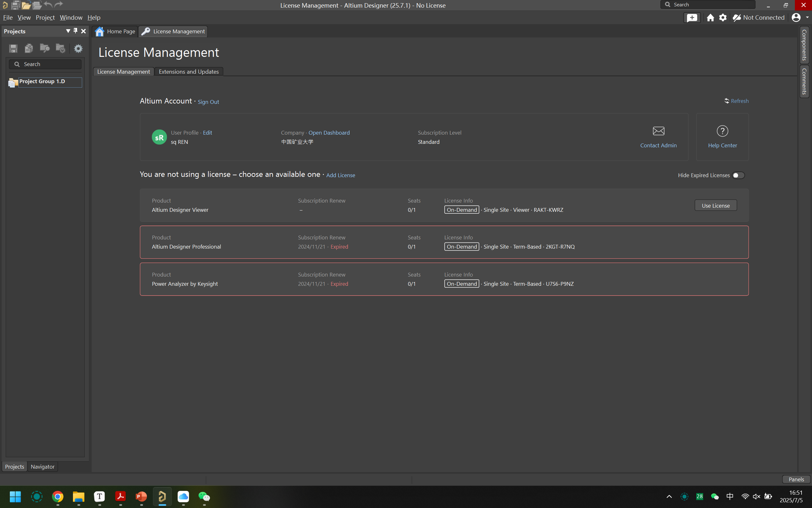Screen dimensions: 812x508
Task: Select the Power Analyzer by Keysight license row
Action: point(444,279)
